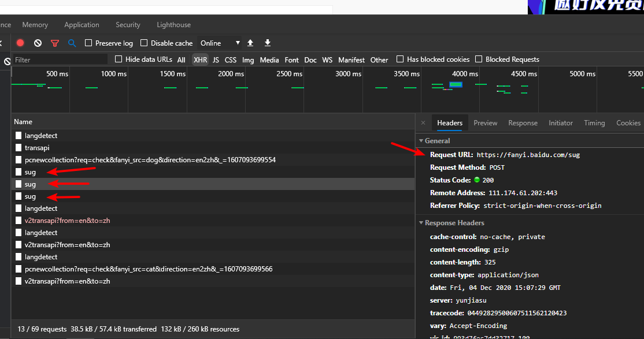Close the request details pane
644x339 pixels.
tap(423, 122)
